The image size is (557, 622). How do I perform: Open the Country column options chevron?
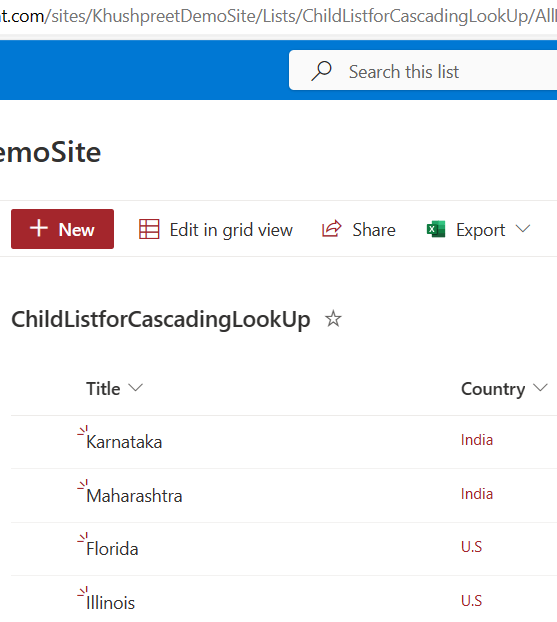point(540,388)
